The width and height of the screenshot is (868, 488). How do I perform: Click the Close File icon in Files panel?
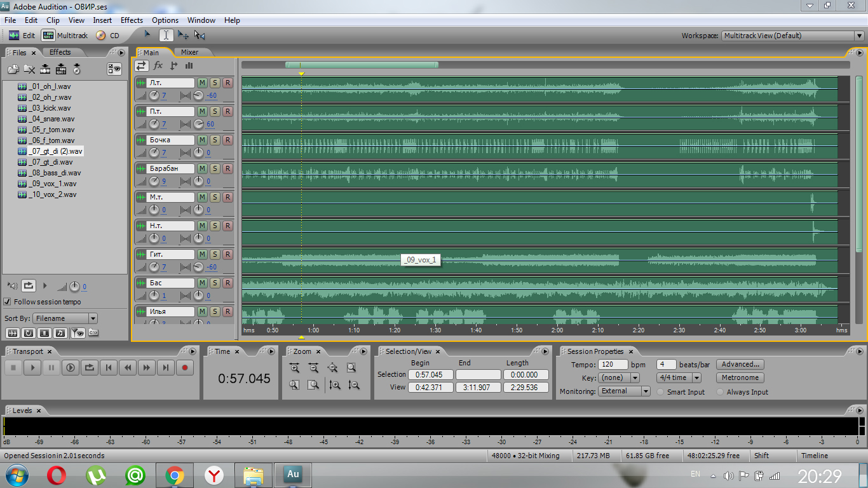click(x=29, y=69)
